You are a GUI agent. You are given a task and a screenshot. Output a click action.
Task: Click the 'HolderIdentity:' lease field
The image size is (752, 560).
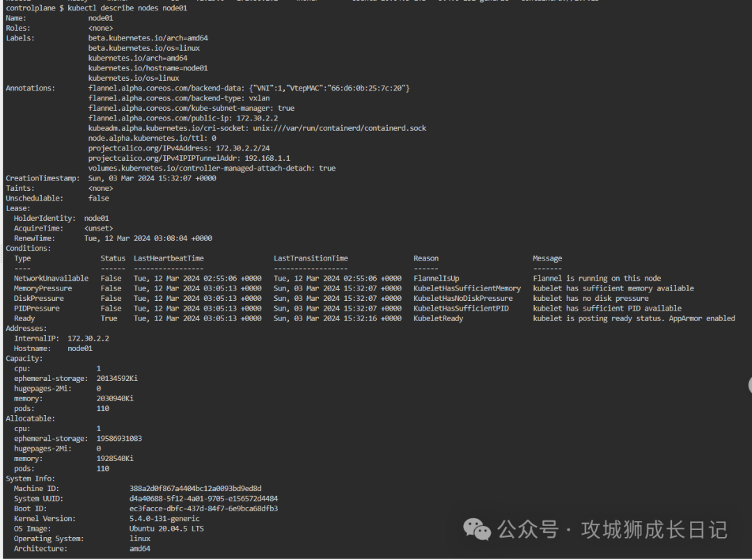(45, 218)
